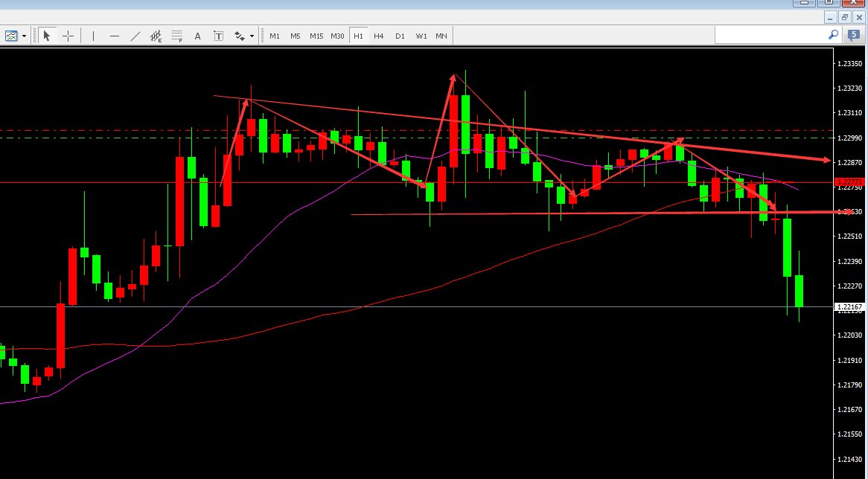Image resolution: width=868 pixels, height=479 pixels.
Task: Choose the vertical line drawing tool
Action: point(93,36)
